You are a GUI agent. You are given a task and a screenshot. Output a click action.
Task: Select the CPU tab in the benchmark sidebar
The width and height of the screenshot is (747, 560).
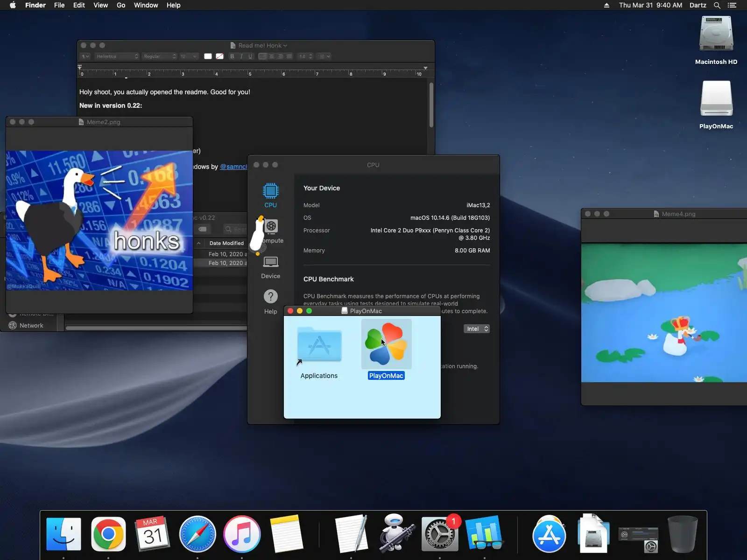270,195
